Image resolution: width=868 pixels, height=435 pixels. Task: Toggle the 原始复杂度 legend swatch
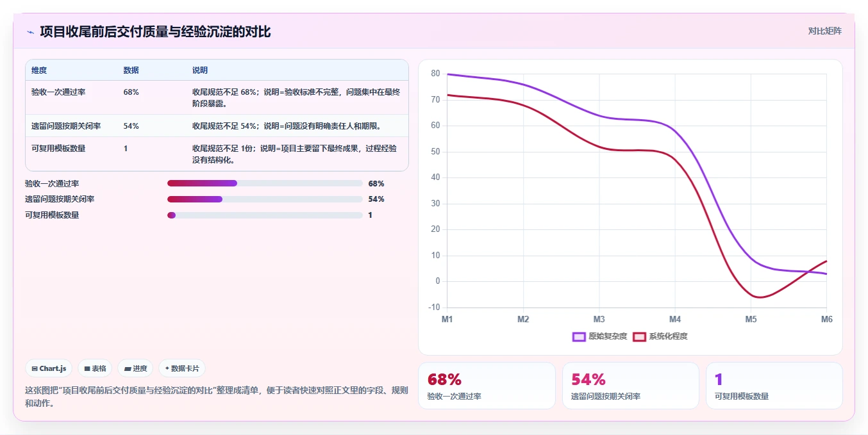[x=579, y=336]
